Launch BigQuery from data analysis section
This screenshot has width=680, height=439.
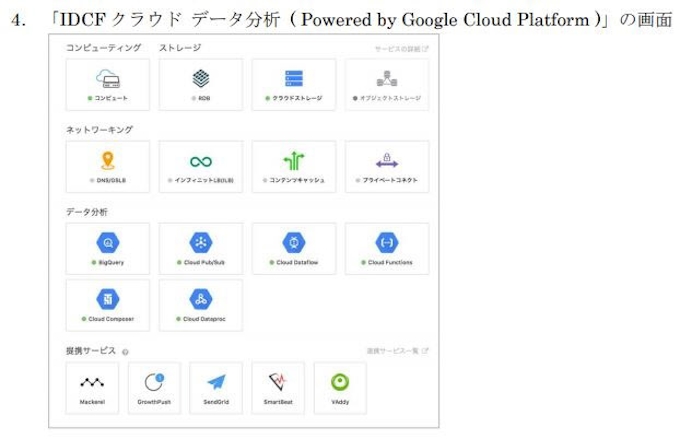[x=108, y=248]
